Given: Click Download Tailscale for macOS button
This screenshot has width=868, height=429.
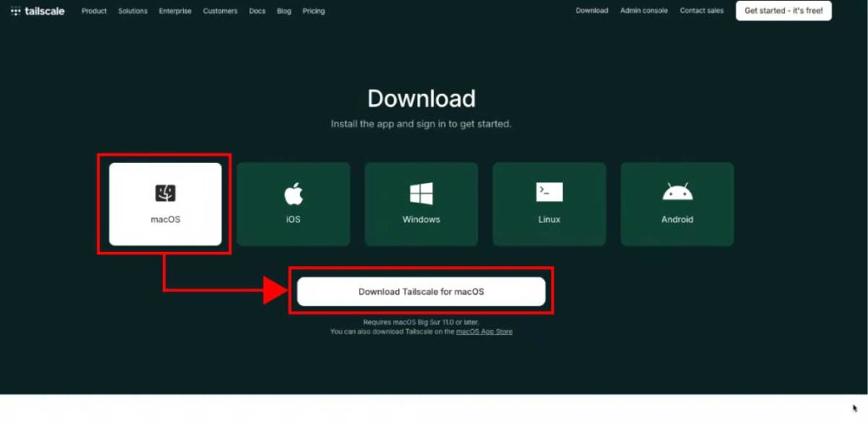Looking at the screenshot, I should point(420,291).
